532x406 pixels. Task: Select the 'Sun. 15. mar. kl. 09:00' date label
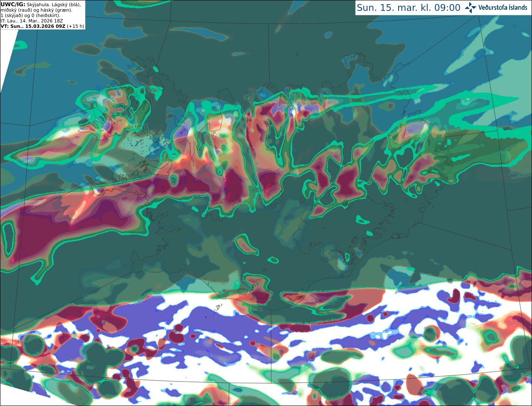click(409, 7)
